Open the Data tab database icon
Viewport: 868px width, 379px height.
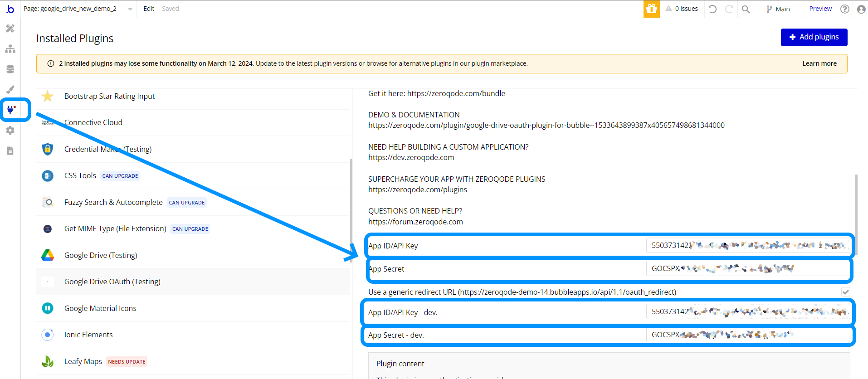click(10, 69)
